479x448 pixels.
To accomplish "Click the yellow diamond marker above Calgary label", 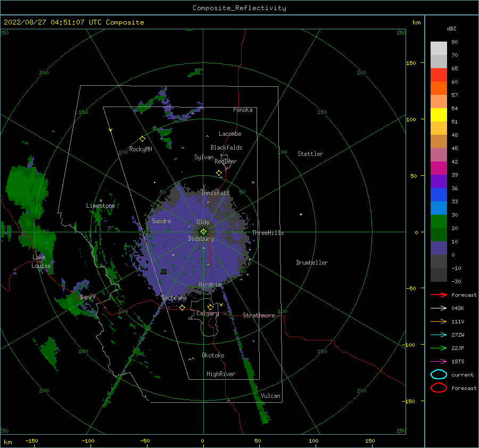I will tap(210, 307).
